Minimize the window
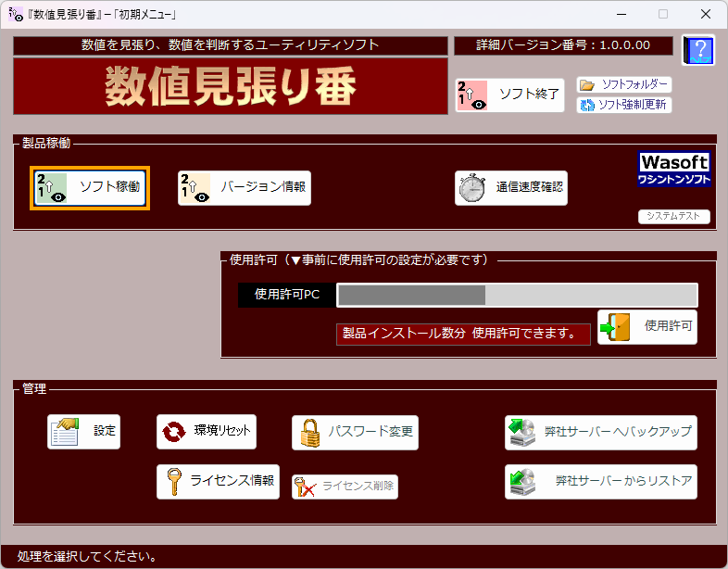Viewport: 728px width, 569px height. (x=621, y=15)
